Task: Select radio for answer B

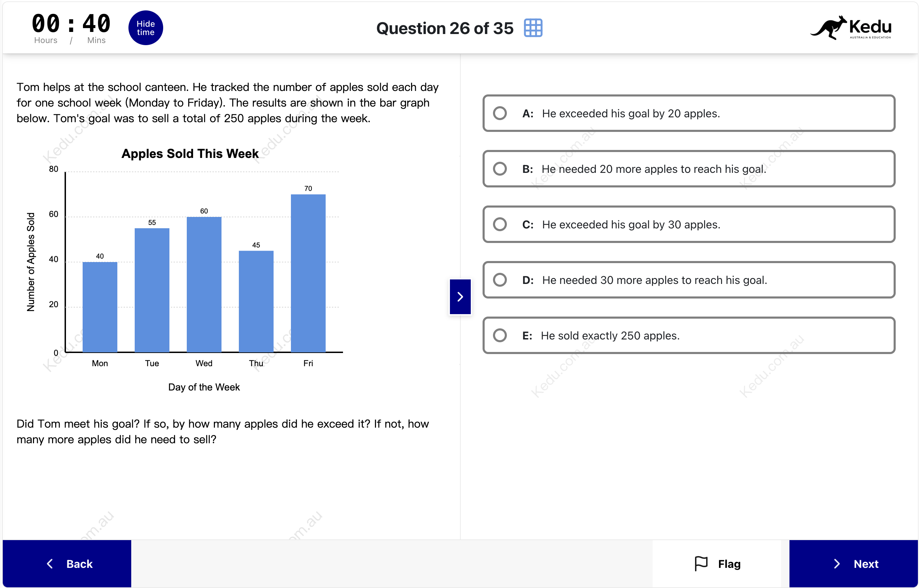Action: point(499,168)
